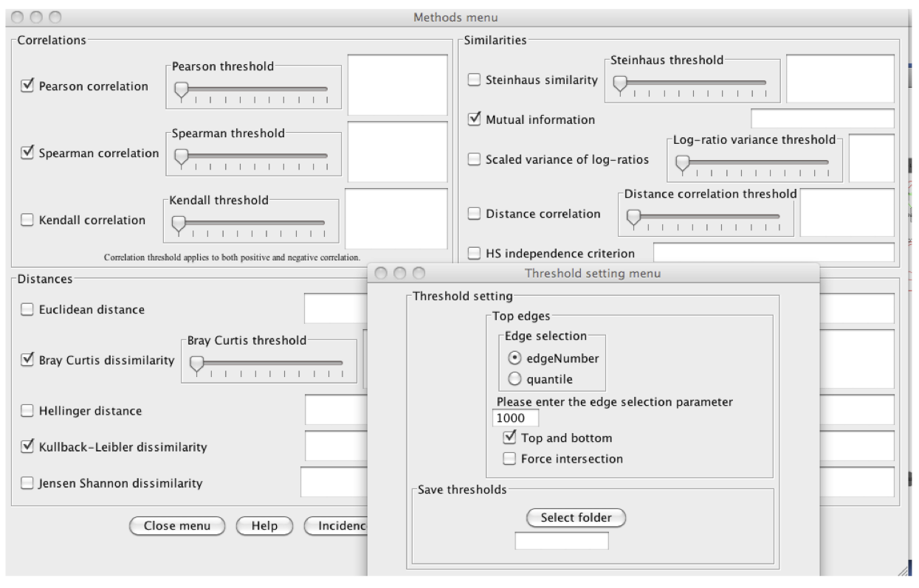Viewport: 919px width, 588px height.
Task: Click the Mutual information text field
Action: [x=822, y=119]
